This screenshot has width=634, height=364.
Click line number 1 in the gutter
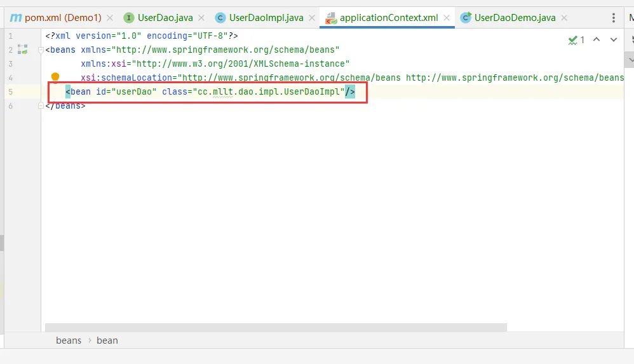pyautogui.click(x=11, y=36)
